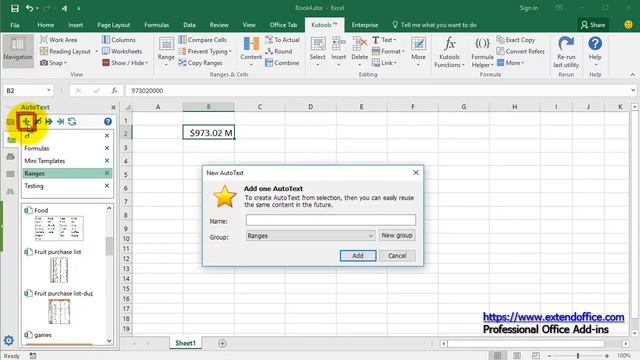The height and width of the screenshot is (360, 640).
Task: Click the Sheet1 tab
Action: (x=186, y=343)
